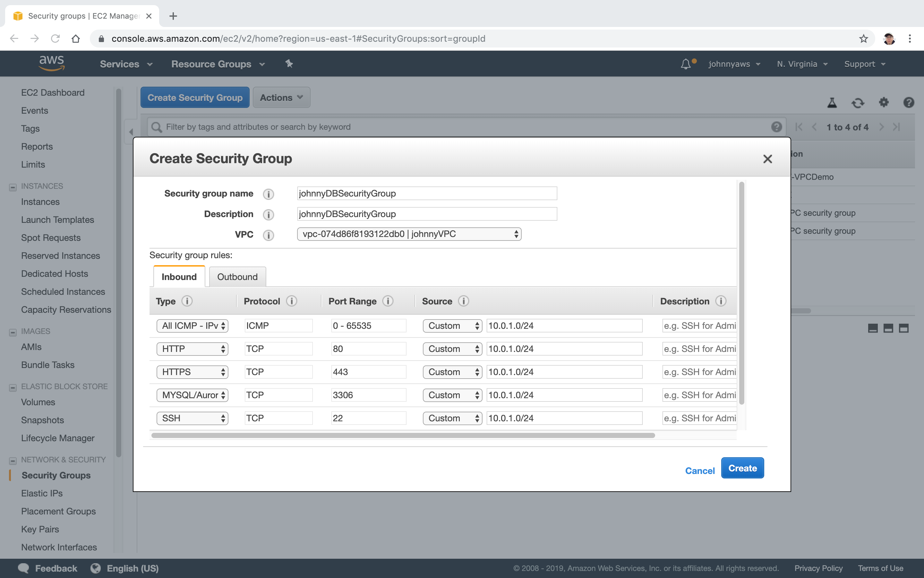This screenshot has width=924, height=578.
Task: Open EC2 Dashboard link
Action: [x=53, y=92]
